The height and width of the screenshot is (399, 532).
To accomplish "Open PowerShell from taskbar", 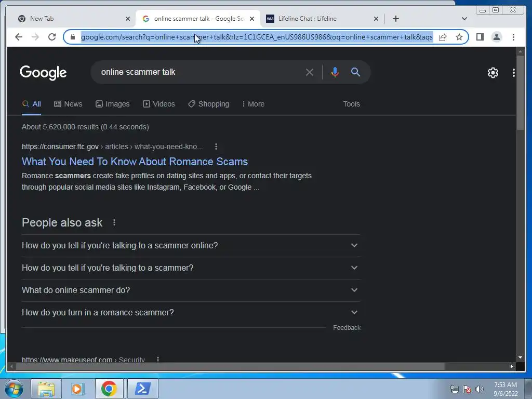I will pyautogui.click(x=143, y=389).
